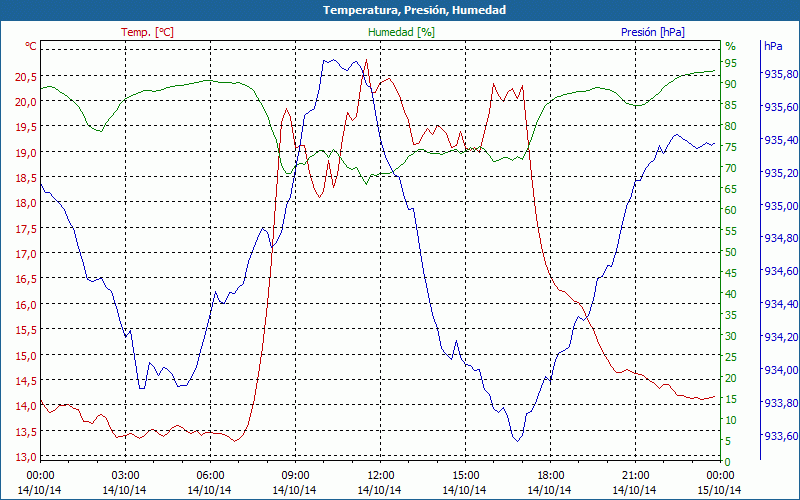
Task: Click the 65 humidity axis value
Action: click(731, 189)
